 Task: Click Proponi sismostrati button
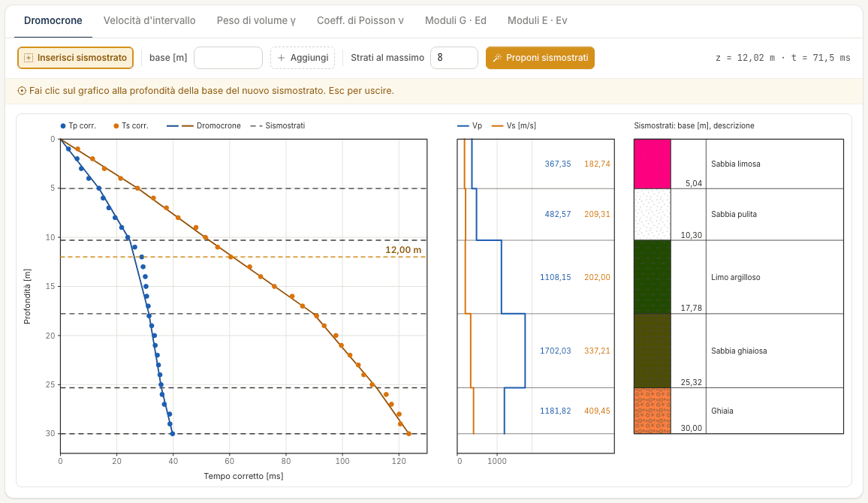pos(541,58)
